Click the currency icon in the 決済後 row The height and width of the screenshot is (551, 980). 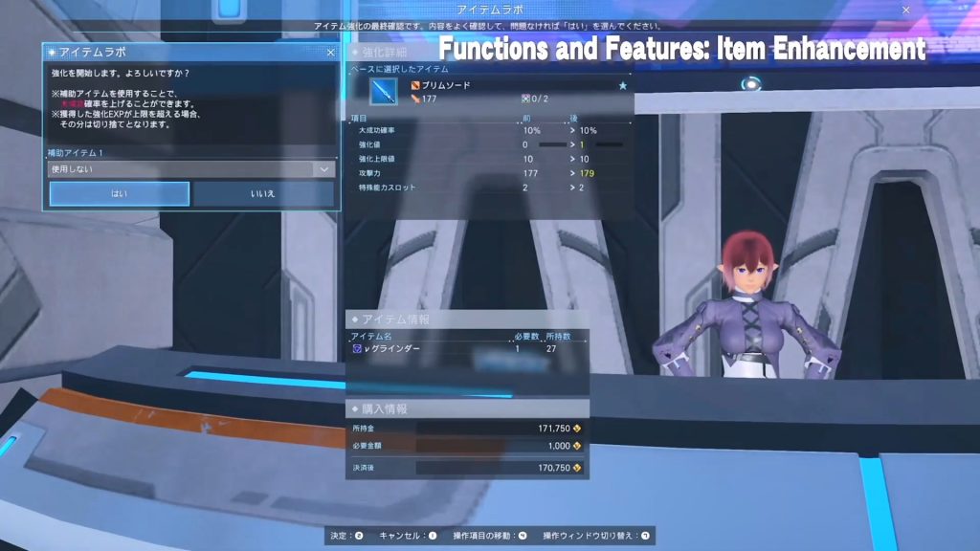click(577, 468)
